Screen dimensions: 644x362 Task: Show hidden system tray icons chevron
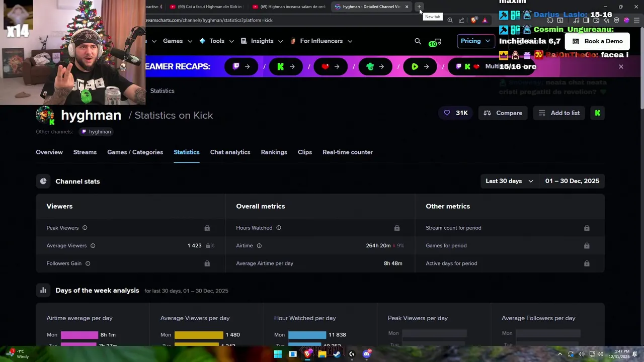click(560, 354)
